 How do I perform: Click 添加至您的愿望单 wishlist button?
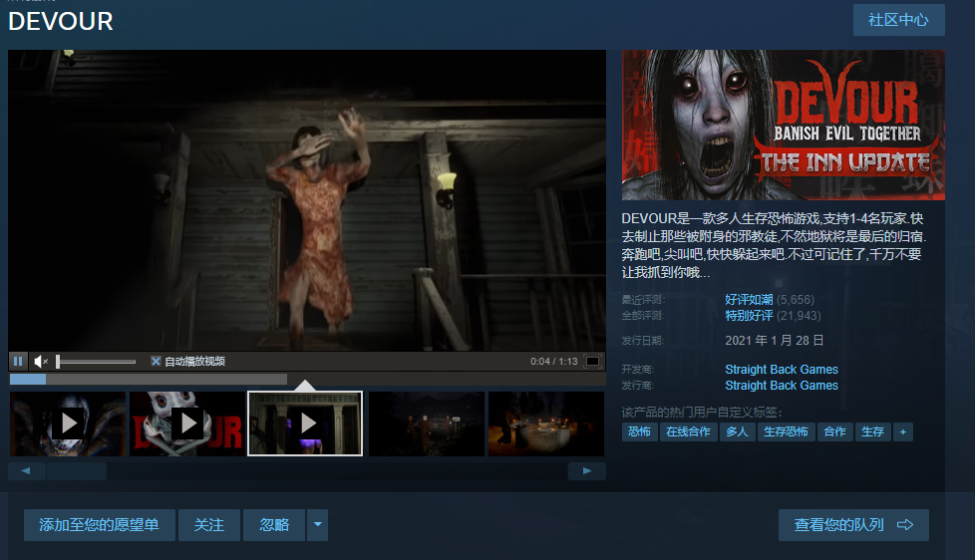(x=100, y=525)
